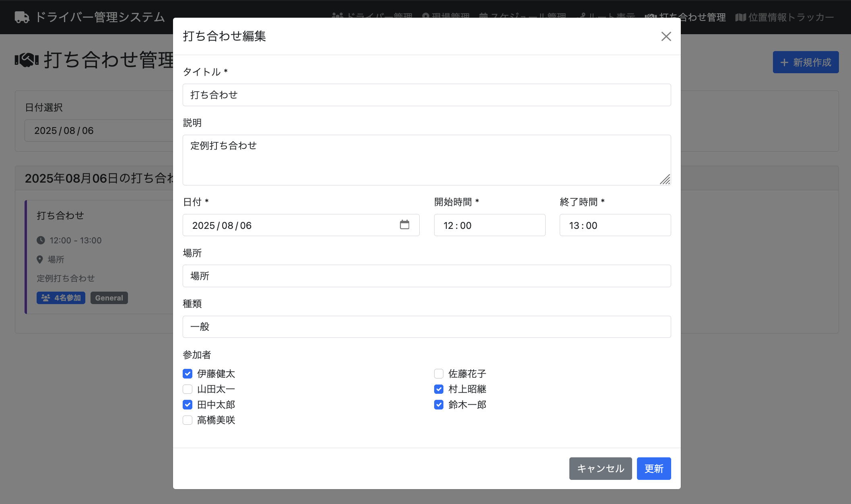Click the truck logo icon in the navbar
This screenshot has height=504, width=851.
22,17
